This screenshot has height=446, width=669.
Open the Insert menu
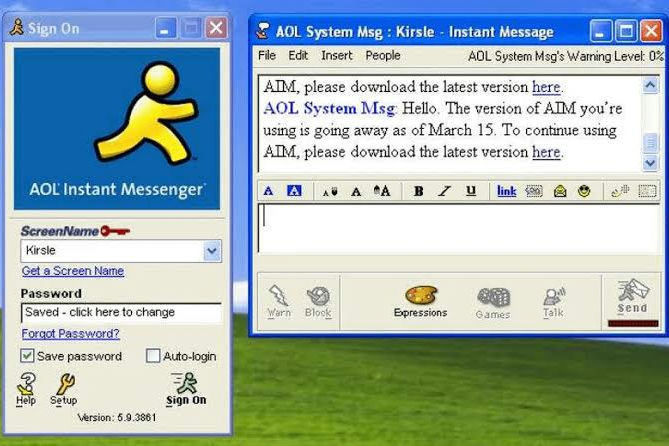336,56
